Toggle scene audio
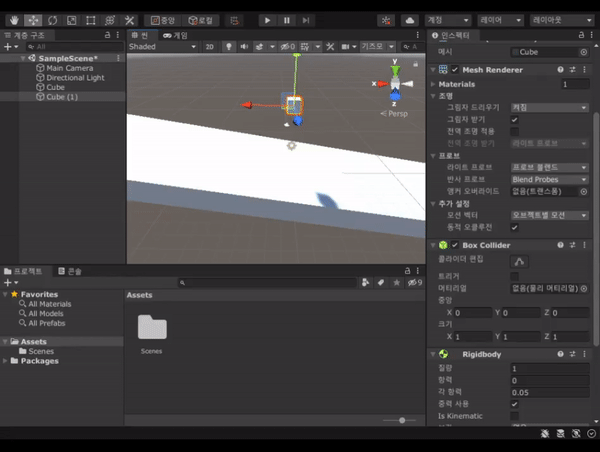The height and width of the screenshot is (452, 600). pyautogui.click(x=244, y=47)
